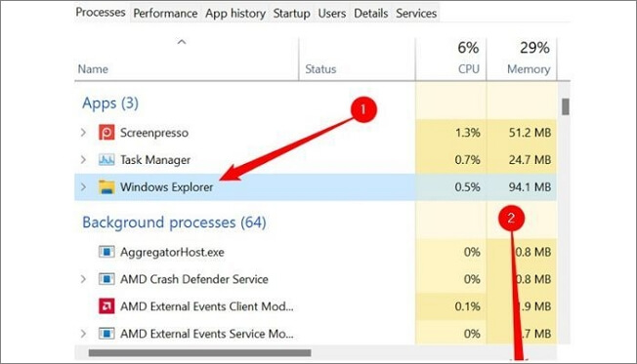Screen dimensions: 637x364
Task: Click AMD External Events Service icon
Action: pos(106,334)
